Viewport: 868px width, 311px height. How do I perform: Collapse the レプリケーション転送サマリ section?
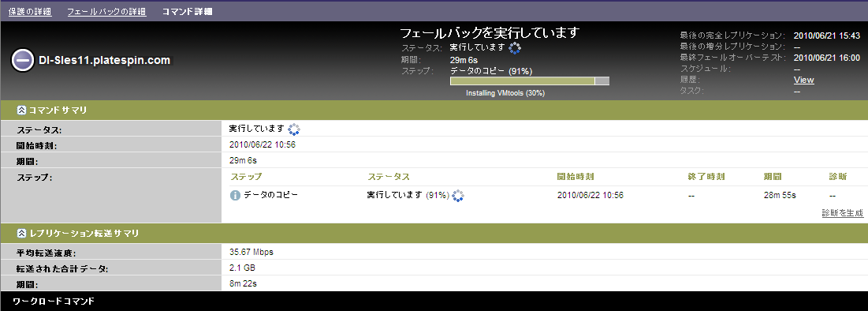tap(21, 234)
